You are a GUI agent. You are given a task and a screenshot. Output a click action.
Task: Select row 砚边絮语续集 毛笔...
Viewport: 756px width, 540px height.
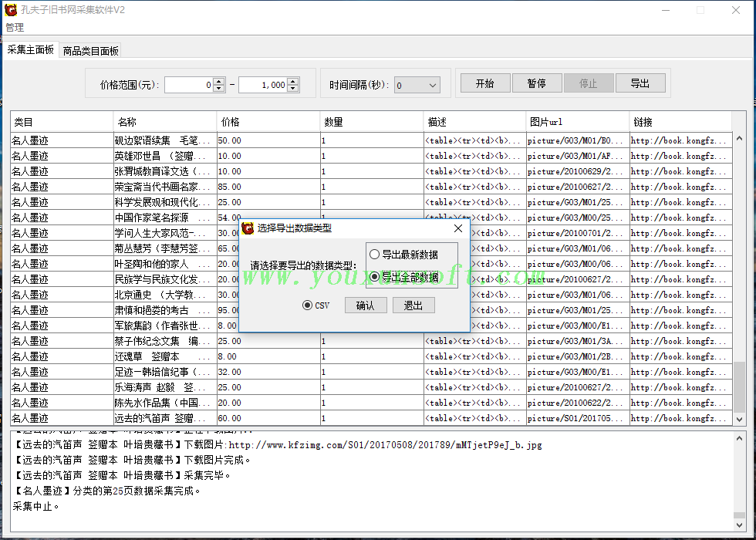point(371,140)
